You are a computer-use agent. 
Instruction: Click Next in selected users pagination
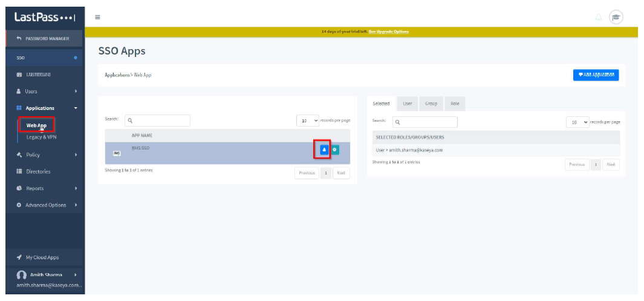tap(611, 165)
